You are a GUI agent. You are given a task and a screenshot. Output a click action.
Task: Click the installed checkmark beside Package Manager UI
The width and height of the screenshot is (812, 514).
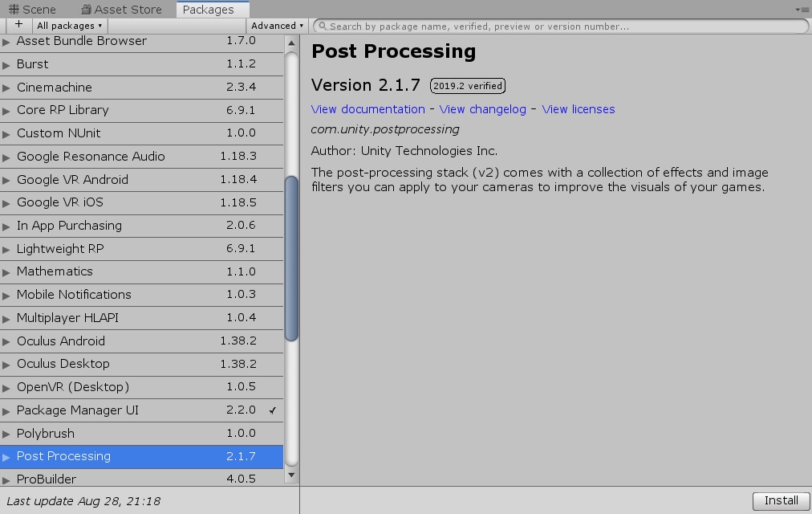[x=272, y=410]
